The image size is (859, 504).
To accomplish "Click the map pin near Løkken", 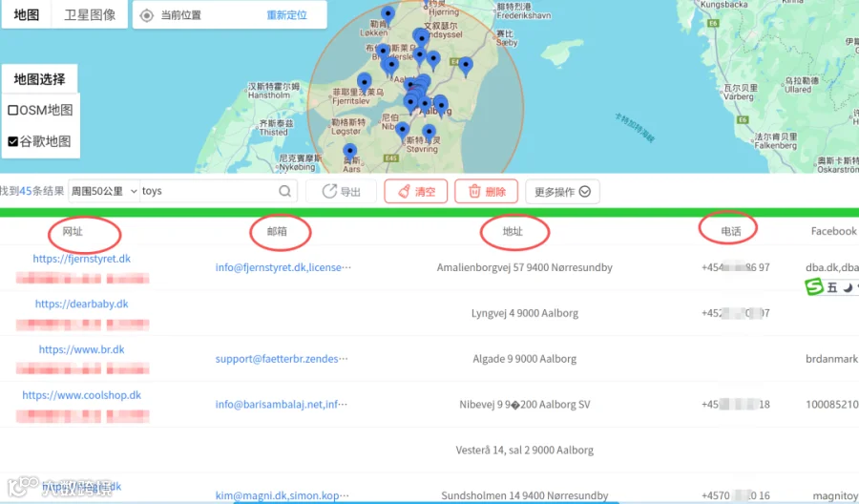I will point(388,14).
